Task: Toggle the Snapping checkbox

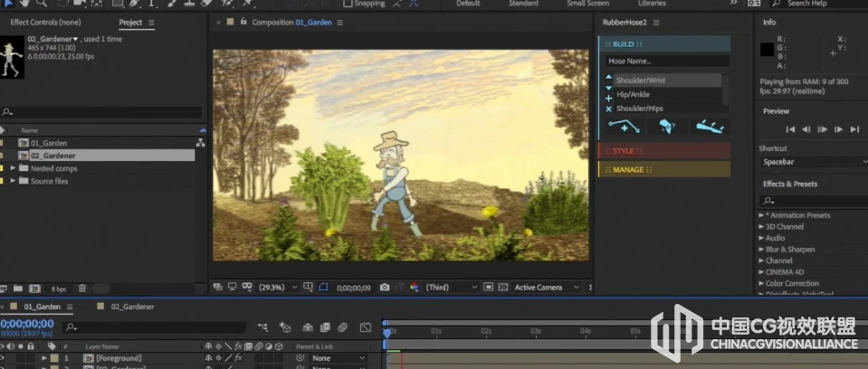Action: pos(348,3)
